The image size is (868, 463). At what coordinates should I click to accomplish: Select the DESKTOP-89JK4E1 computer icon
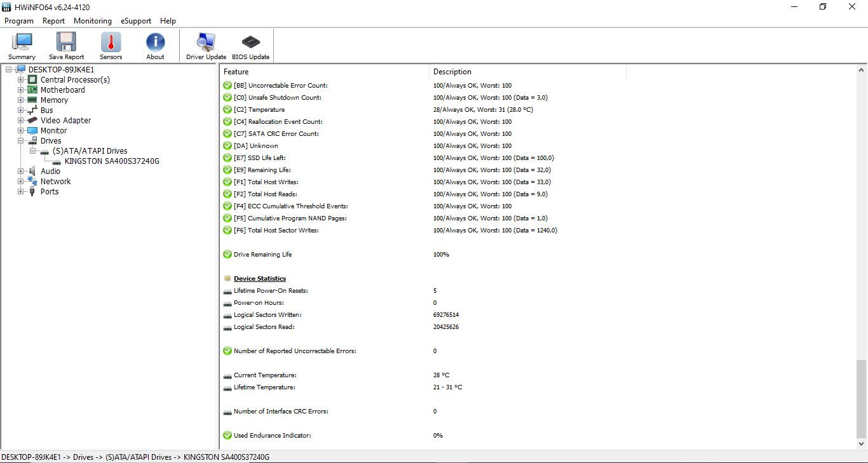point(21,69)
